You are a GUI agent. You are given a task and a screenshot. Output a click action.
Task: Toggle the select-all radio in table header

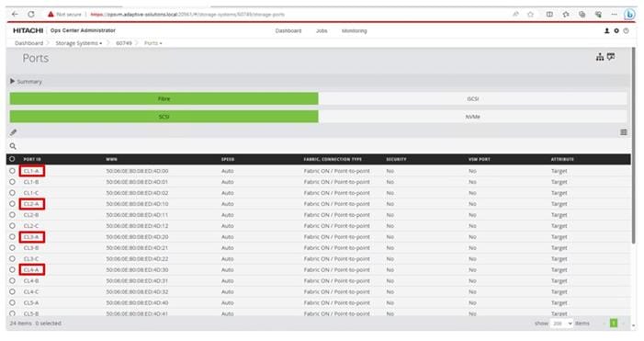click(x=12, y=159)
